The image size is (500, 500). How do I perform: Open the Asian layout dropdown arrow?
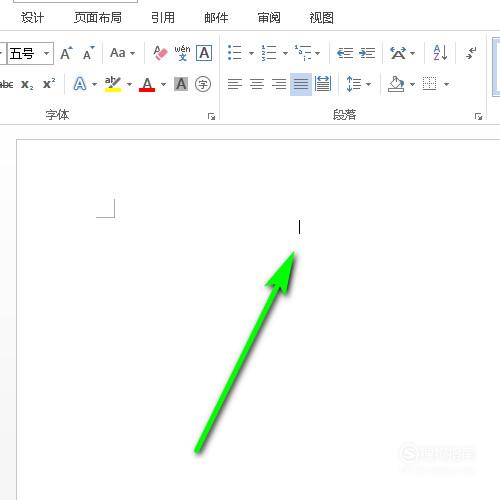[x=413, y=53]
